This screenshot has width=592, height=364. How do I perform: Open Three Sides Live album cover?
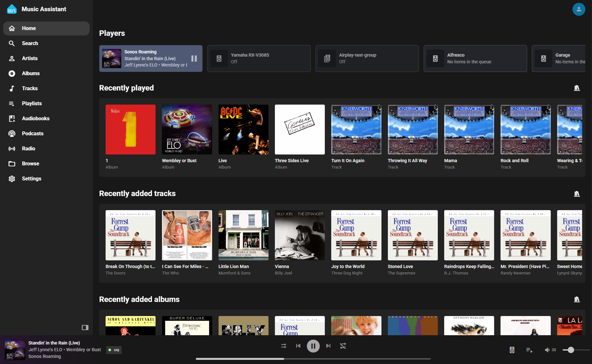pyautogui.click(x=300, y=130)
